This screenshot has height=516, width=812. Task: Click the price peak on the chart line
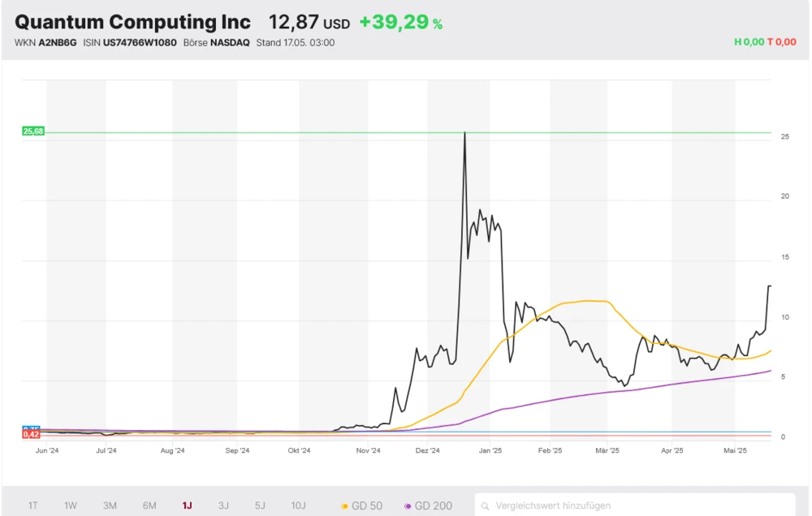point(464,132)
